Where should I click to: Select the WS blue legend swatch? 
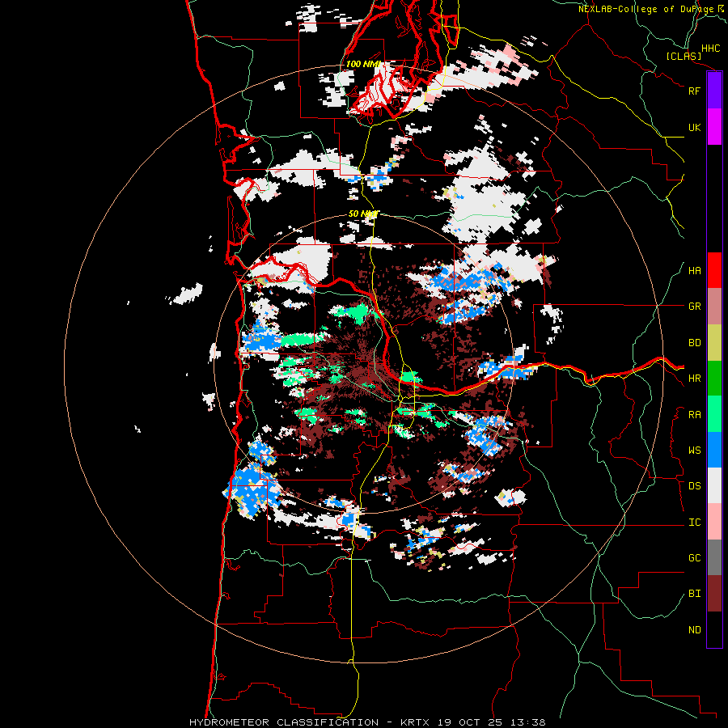(x=714, y=450)
